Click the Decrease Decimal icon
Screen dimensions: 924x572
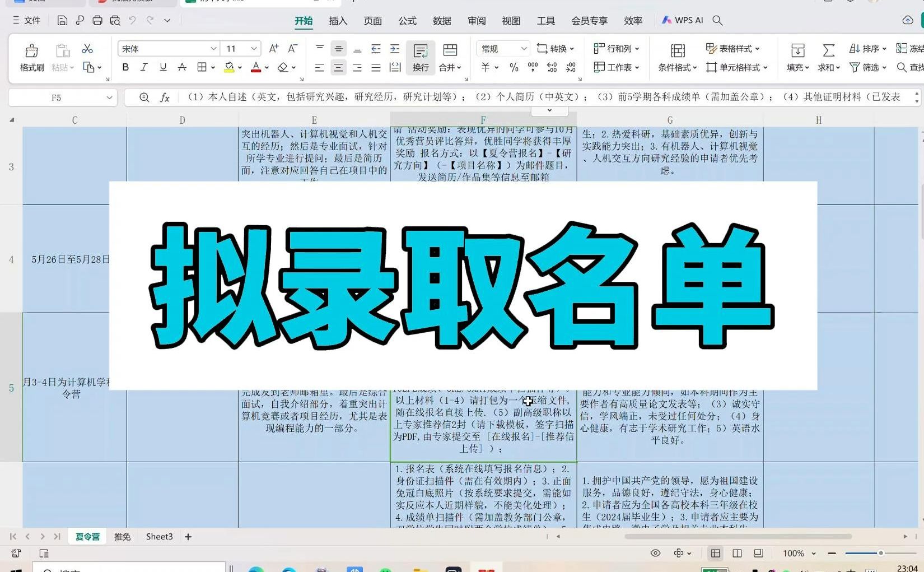click(571, 67)
